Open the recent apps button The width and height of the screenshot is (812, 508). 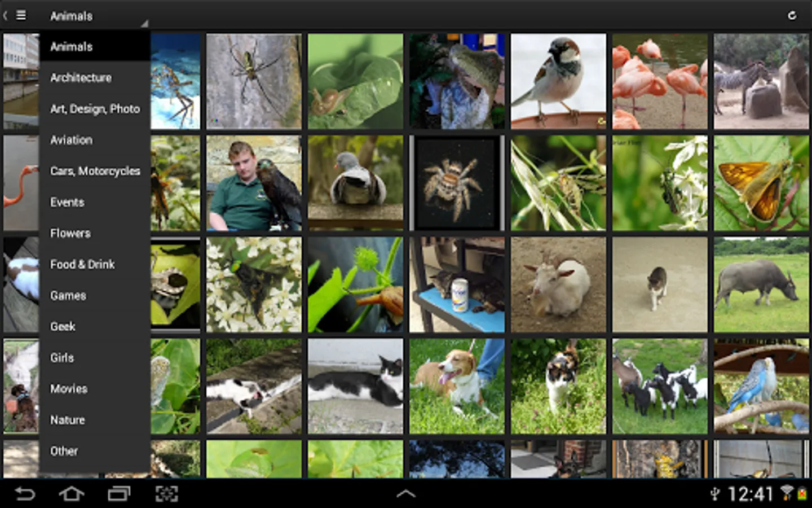pyautogui.click(x=119, y=494)
